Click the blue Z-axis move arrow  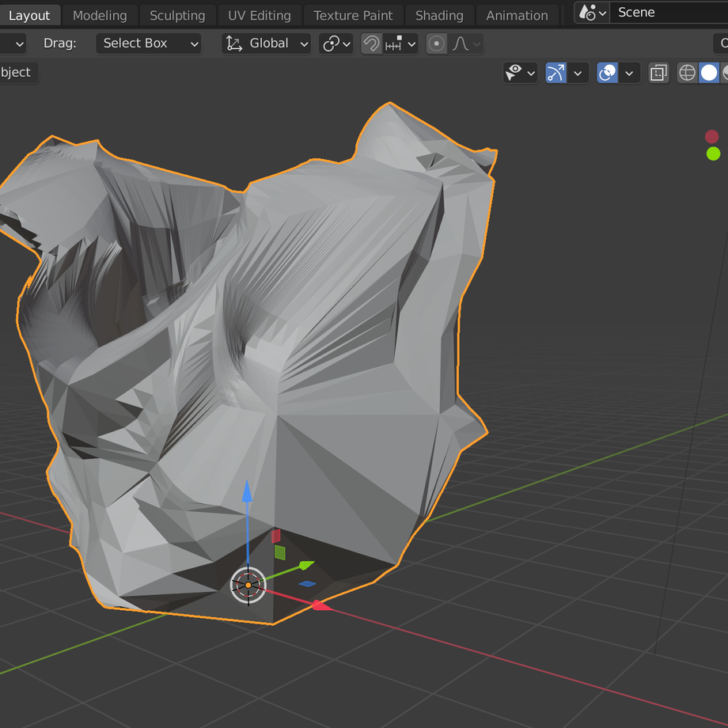point(248,492)
